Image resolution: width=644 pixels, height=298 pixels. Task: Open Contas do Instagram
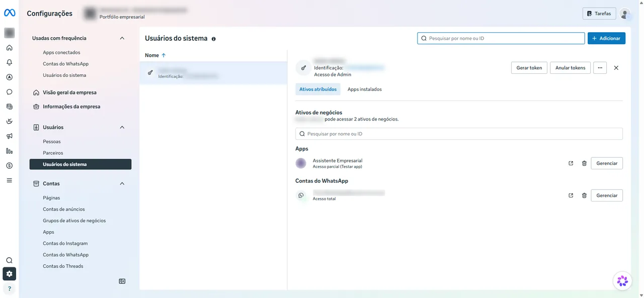65,243
